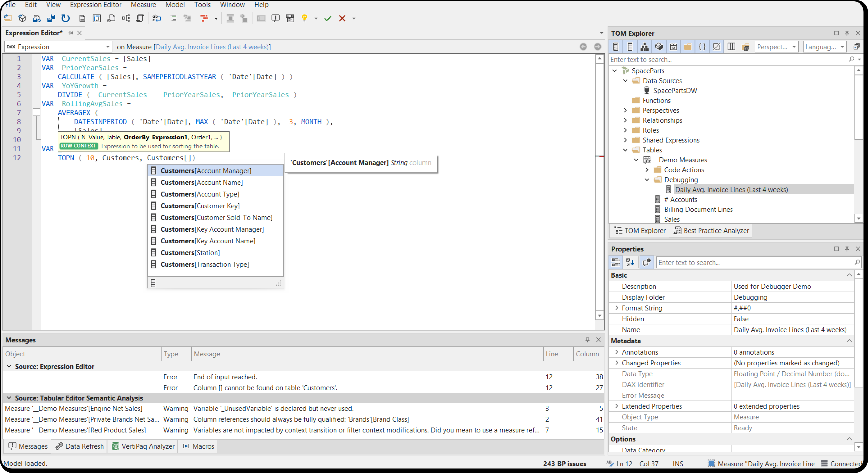Open the Format DAX dropdown arrow
This screenshot has width=868, height=473.
coord(216,18)
